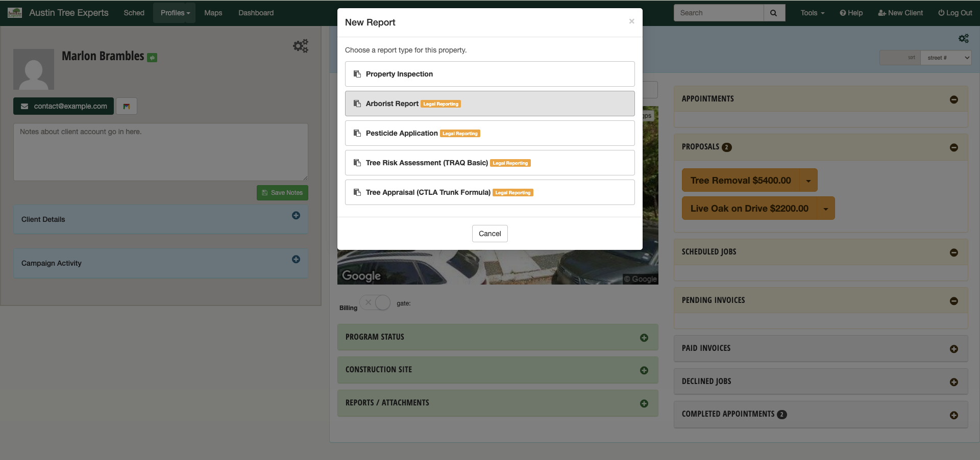
Task: Click New Client in the navbar
Action: [x=900, y=13]
